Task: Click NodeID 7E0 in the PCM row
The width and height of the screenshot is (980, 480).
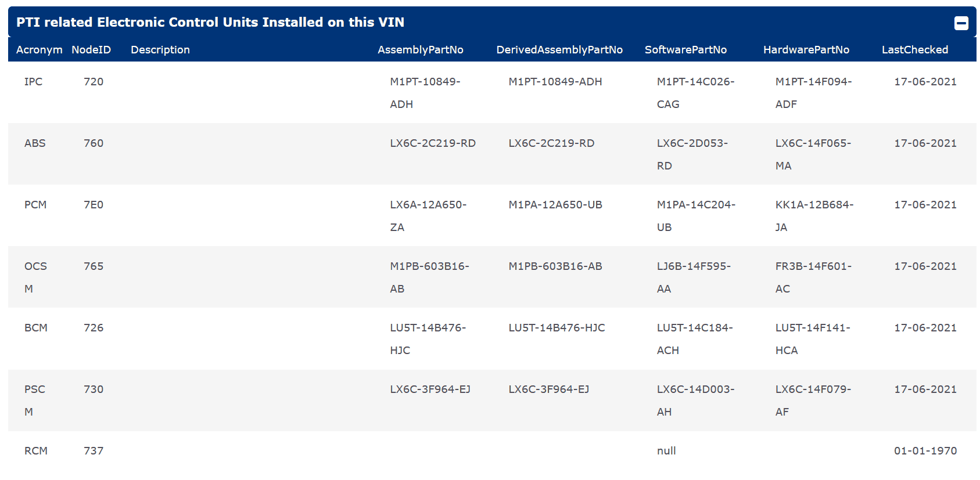Action: click(94, 205)
